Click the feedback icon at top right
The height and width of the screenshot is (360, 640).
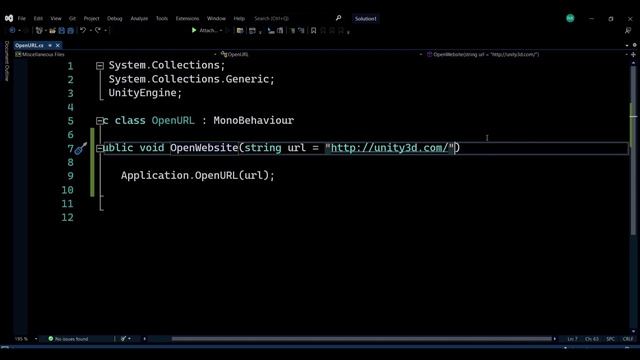[628, 31]
